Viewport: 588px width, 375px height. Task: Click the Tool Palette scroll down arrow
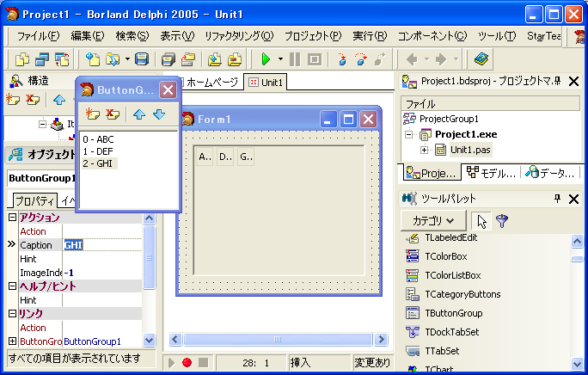point(577,363)
